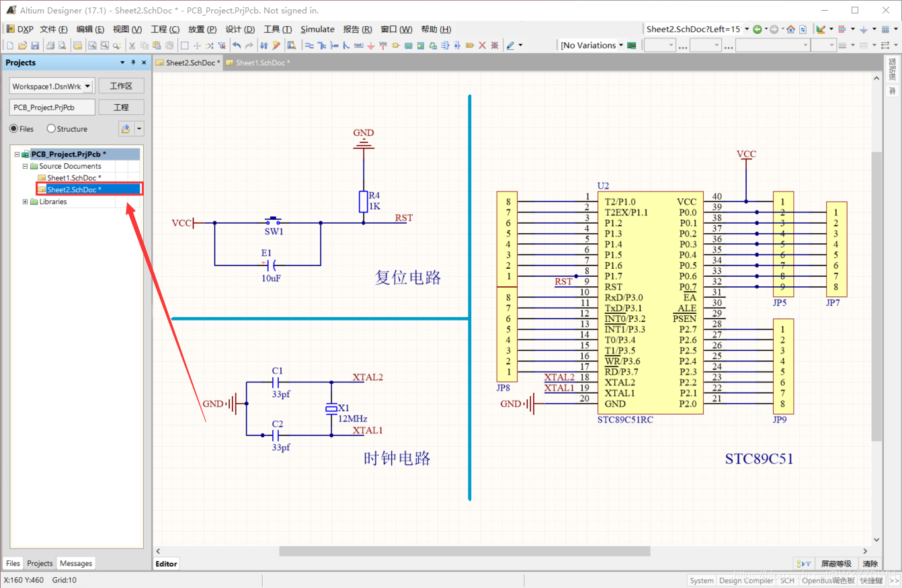Click the Print icon in the toolbar

tap(50, 45)
